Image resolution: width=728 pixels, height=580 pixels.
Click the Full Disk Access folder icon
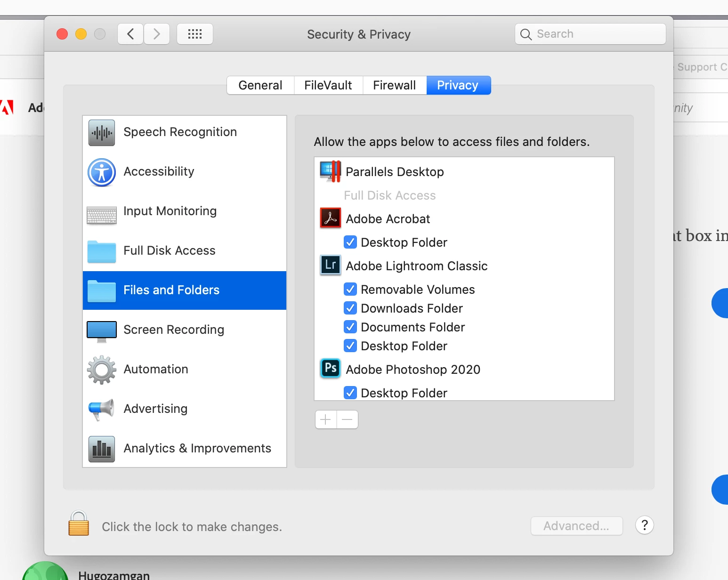(102, 251)
